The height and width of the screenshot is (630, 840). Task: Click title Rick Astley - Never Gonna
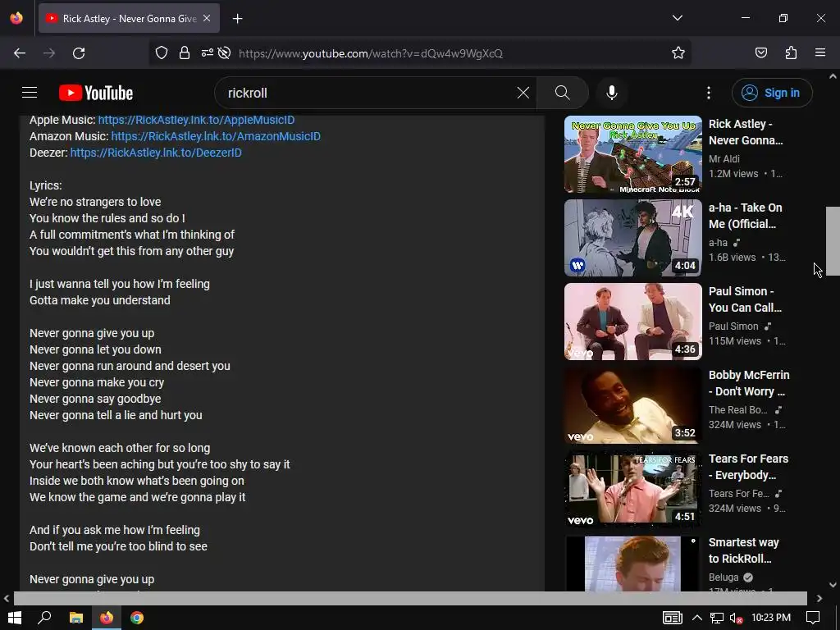coord(745,132)
